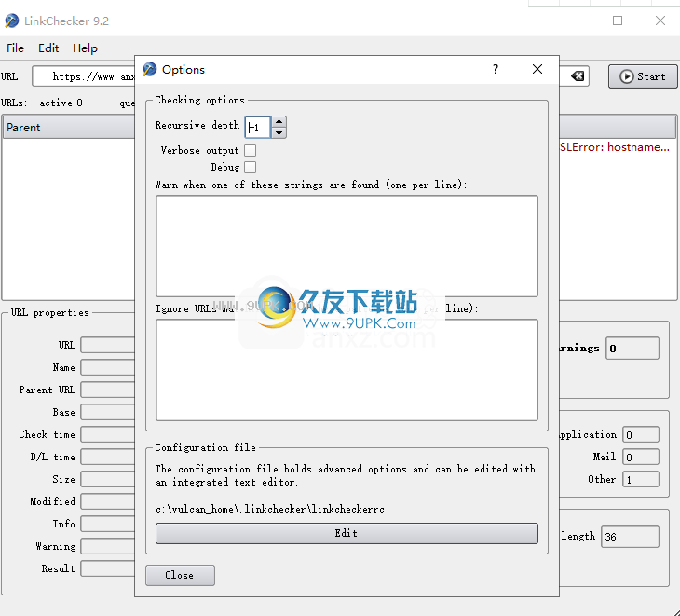680x616 pixels.
Task: Click the Name property field
Action: (107, 367)
